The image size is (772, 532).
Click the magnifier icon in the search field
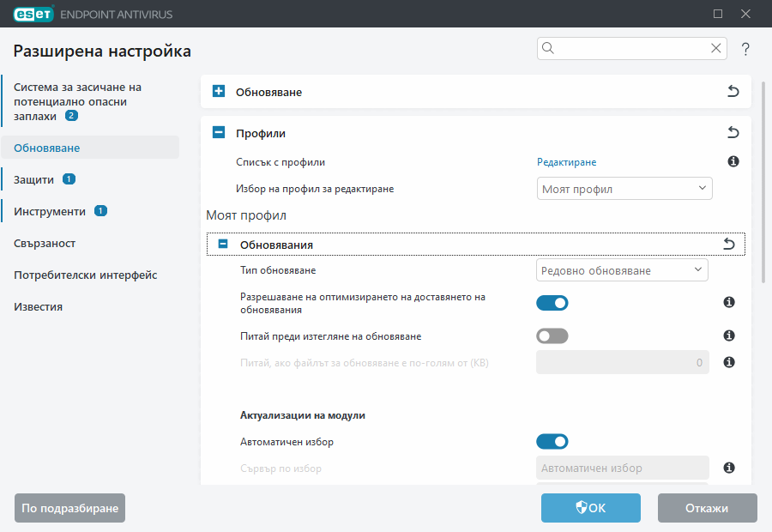(x=548, y=48)
